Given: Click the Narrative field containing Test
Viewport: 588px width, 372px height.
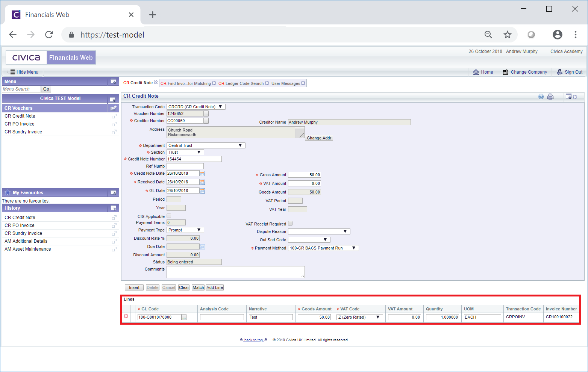Looking at the screenshot, I should [271, 317].
